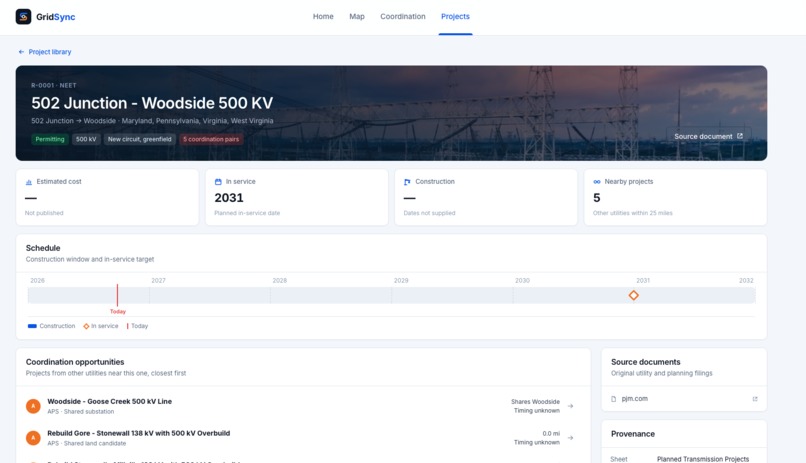The width and height of the screenshot is (806, 463).
Task: Click the external-link icon on Source document
Action: (740, 136)
